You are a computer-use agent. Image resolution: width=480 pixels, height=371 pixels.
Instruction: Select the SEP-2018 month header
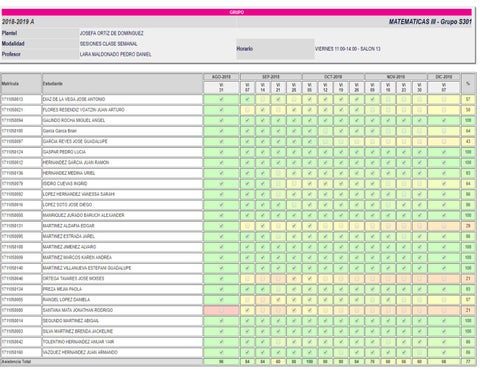(x=271, y=77)
